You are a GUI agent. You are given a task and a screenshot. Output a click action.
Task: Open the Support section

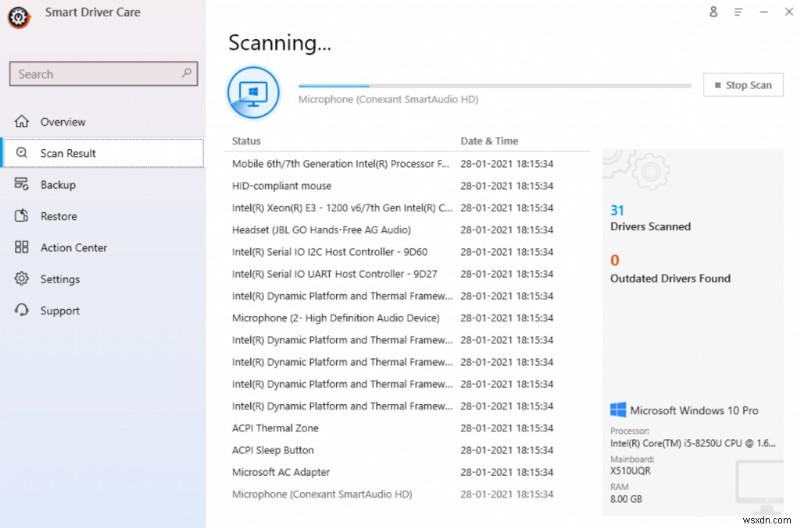pyautogui.click(x=103, y=311)
